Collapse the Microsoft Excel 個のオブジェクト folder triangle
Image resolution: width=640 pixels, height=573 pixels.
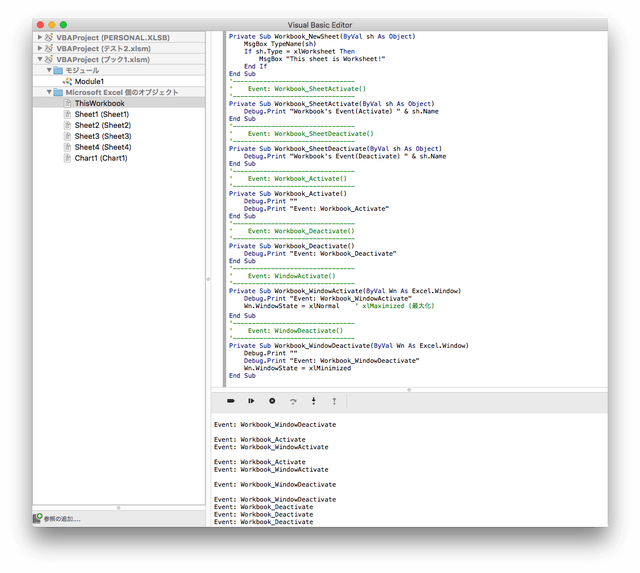[49, 92]
